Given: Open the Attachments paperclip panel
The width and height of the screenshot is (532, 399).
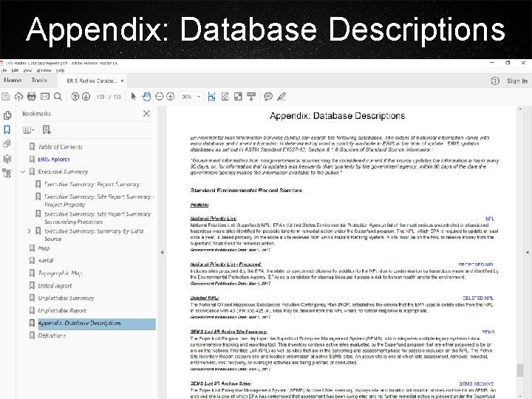Looking at the screenshot, I should click(7, 144).
